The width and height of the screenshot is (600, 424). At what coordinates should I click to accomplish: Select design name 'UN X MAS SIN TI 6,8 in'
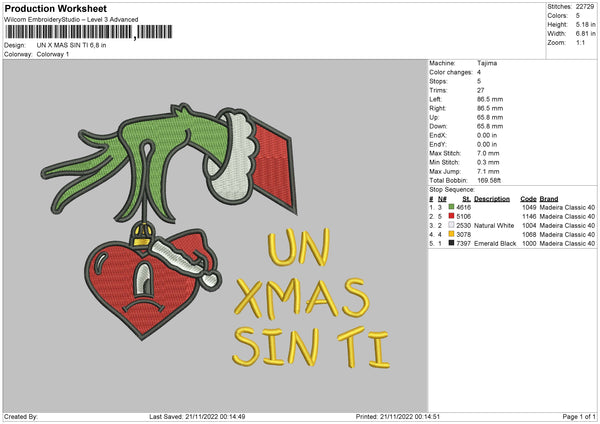pyautogui.click(x=72, y=45)
